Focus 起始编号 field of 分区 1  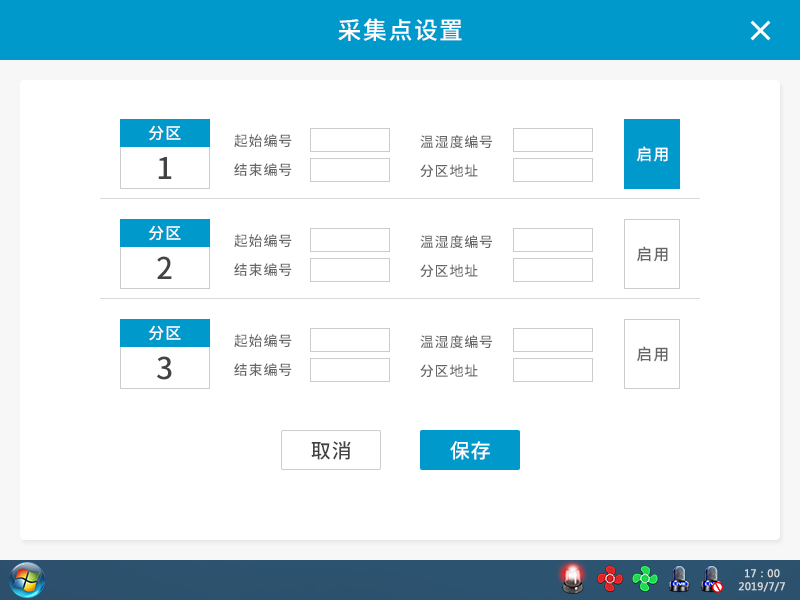click(x=350, y=140)
